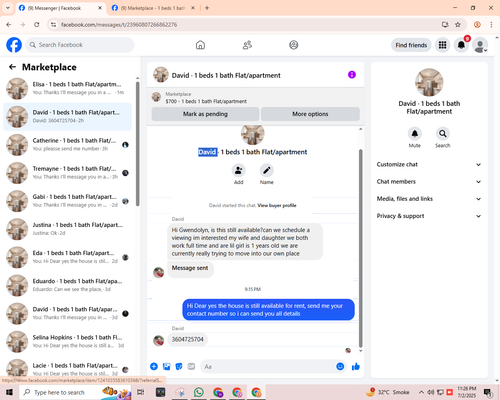Open Task View on taskbar
The image size is (500, 400).
(141, 392)
